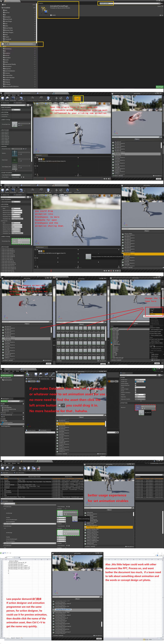Click red record button in blendspace playback controls

click(111, 270)
